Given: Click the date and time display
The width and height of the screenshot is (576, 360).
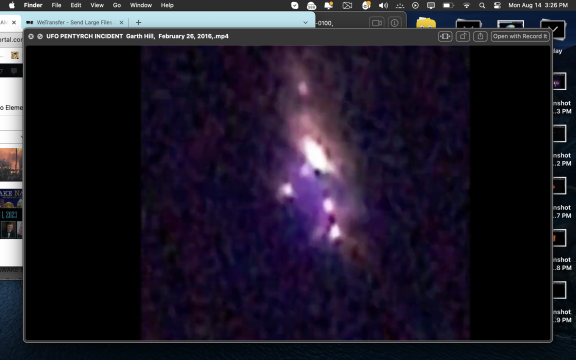Looking at the screenshot, I should pos(538,5).
